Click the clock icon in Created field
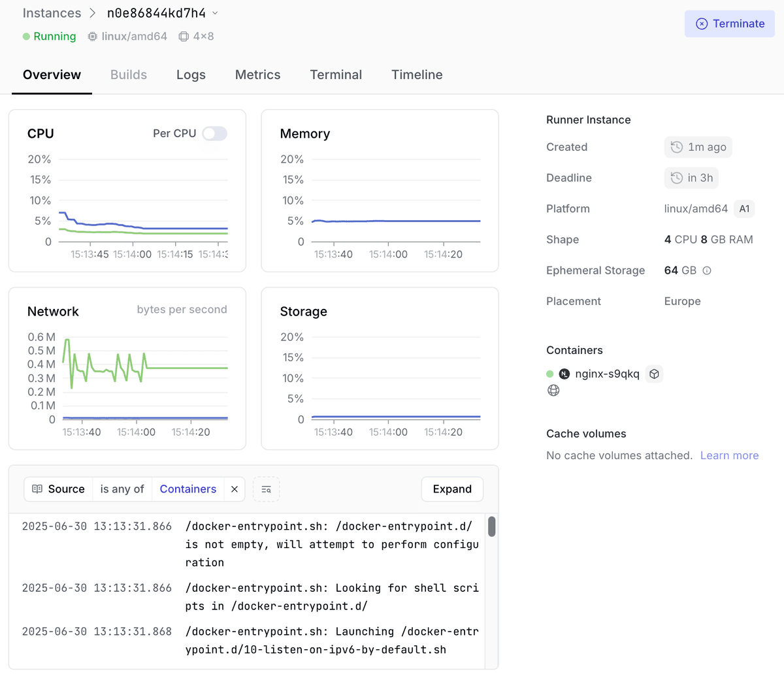 pyautogui.click(x=677, y=147)
